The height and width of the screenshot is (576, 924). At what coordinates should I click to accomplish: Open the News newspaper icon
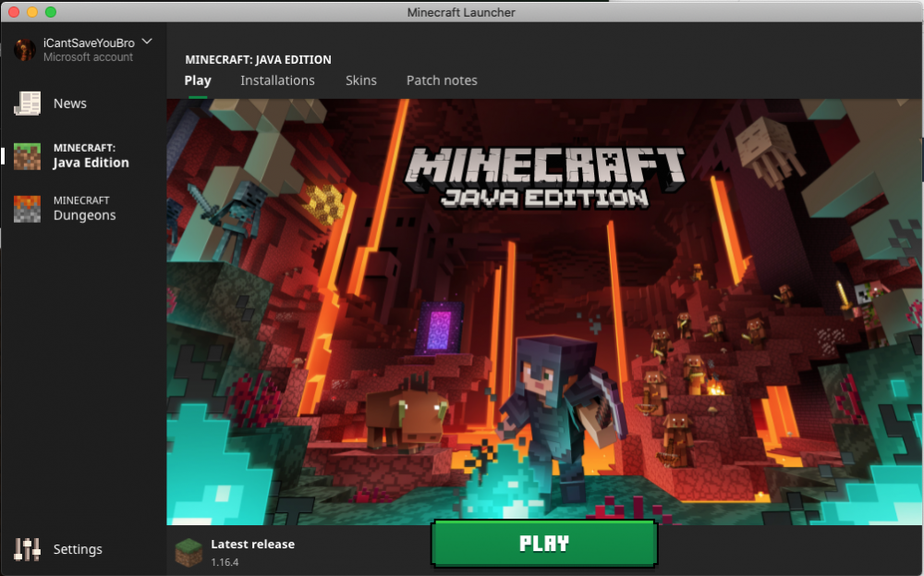[x=27, y=104]
